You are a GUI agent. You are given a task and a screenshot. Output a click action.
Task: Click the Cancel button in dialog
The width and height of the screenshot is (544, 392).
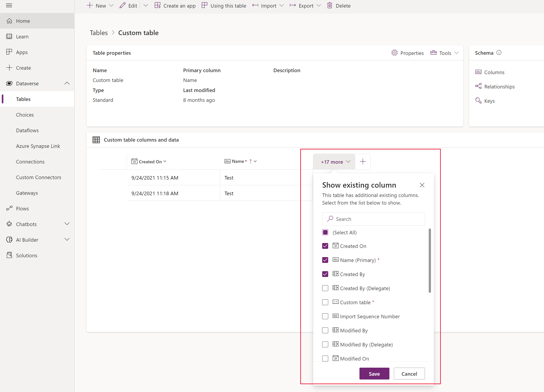tap(409, 373)
